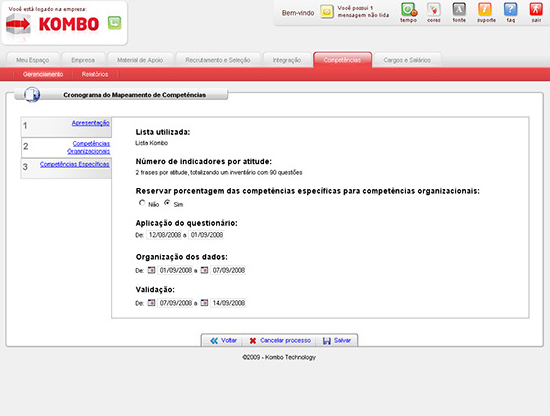
Task: Click the ©2009 Kombo Technology footer
Action: [x=279, y=357]
